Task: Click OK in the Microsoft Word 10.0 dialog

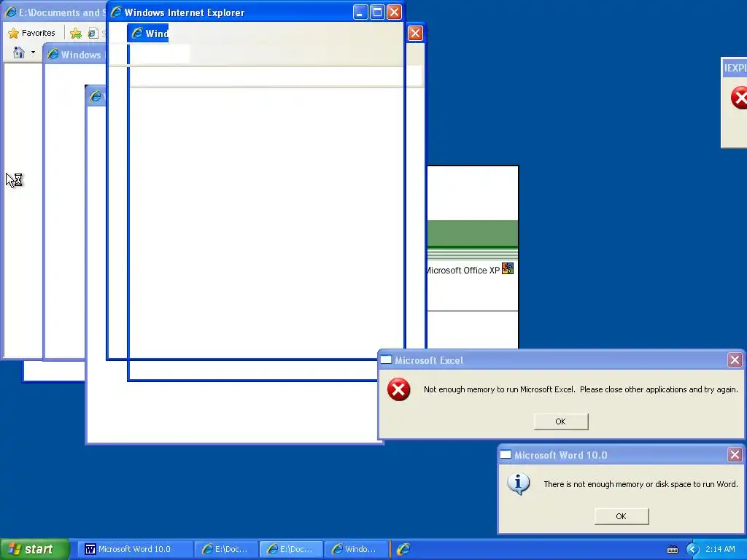Action: tap(622, 516)
